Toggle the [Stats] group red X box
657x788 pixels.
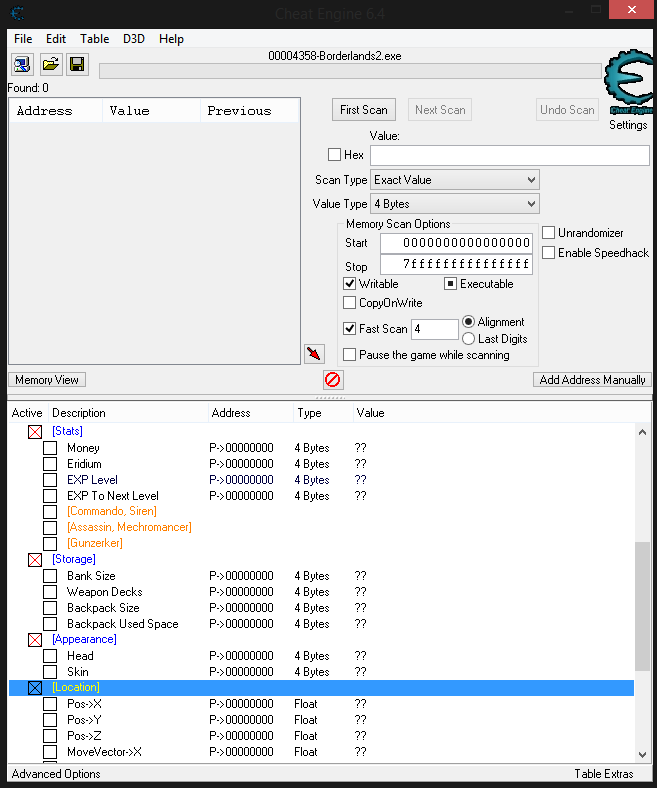tap(35, 432)
